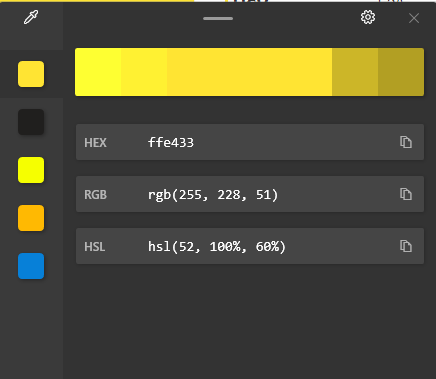Select the pure yellow history swatch

31,170
